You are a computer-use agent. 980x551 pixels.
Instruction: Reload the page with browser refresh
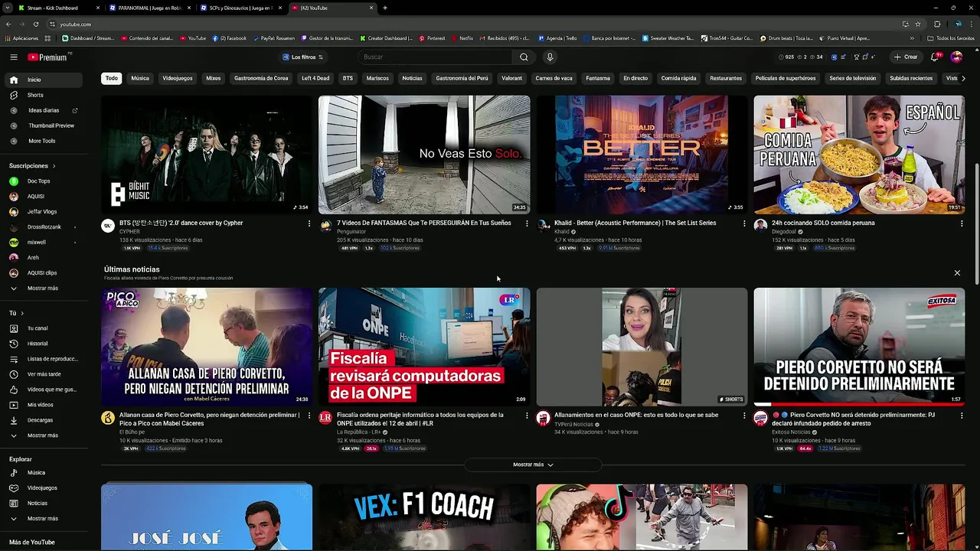pos(35,24)
